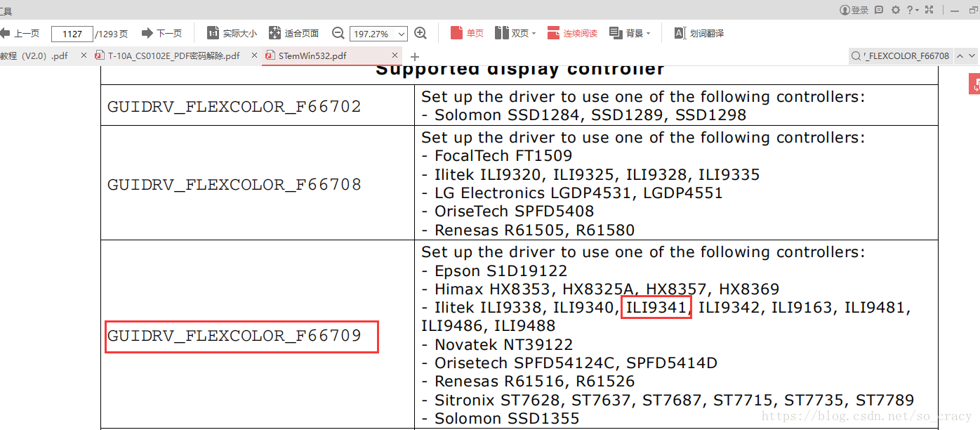Click the Epson S1D19122 line
The height and width of the screenshot is (430, 980).
pos(494,271)
